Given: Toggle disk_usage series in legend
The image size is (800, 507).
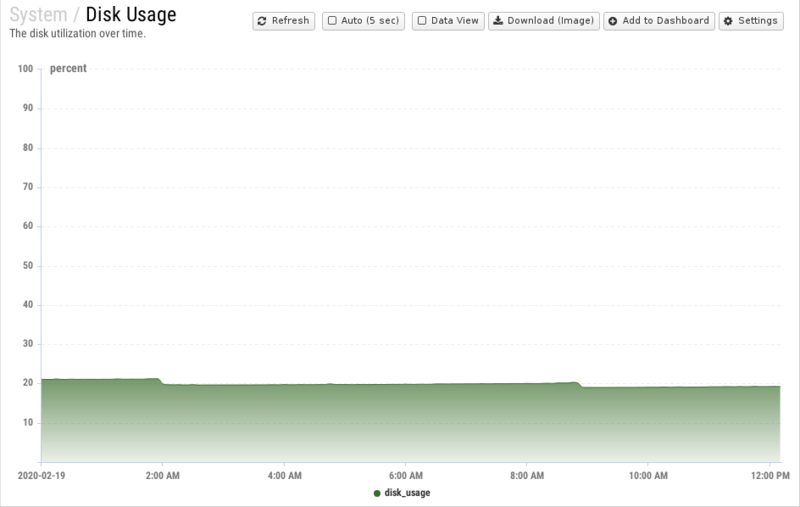Looking at the screenshot, I should (x=402, y=493).
